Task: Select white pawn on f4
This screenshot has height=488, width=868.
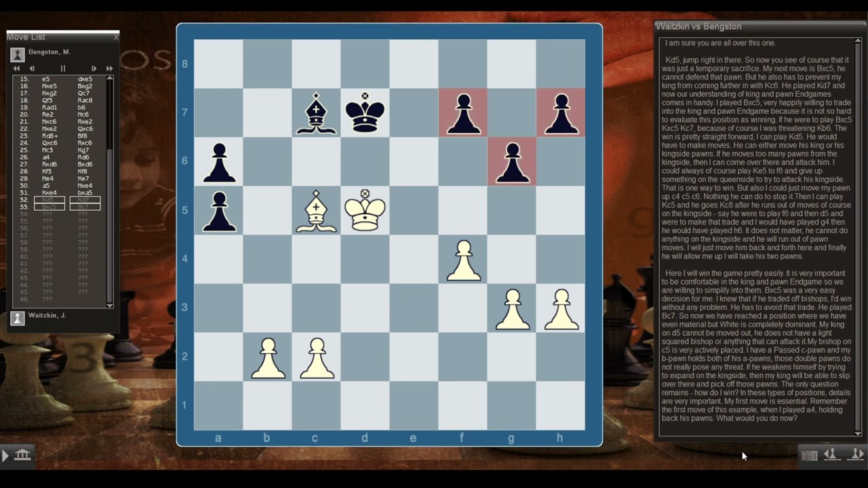Action: (462, 259)
